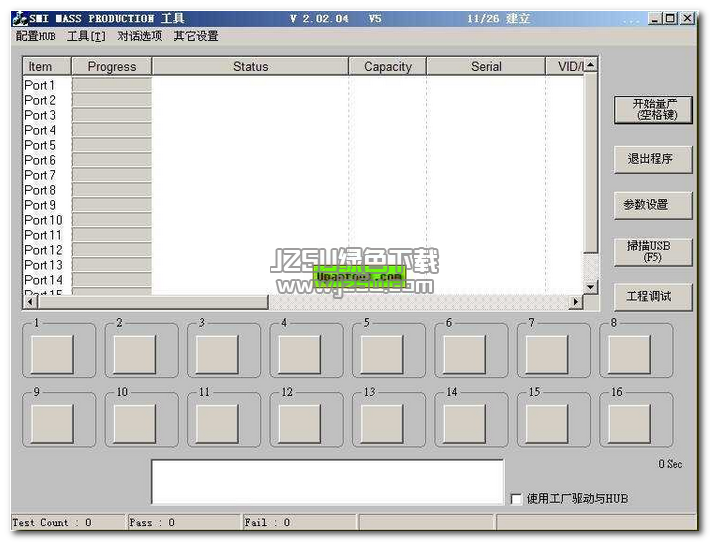Click the Fail : 0 status field
Viewport: 710px width, 542px height.
[x=300, y=522]
